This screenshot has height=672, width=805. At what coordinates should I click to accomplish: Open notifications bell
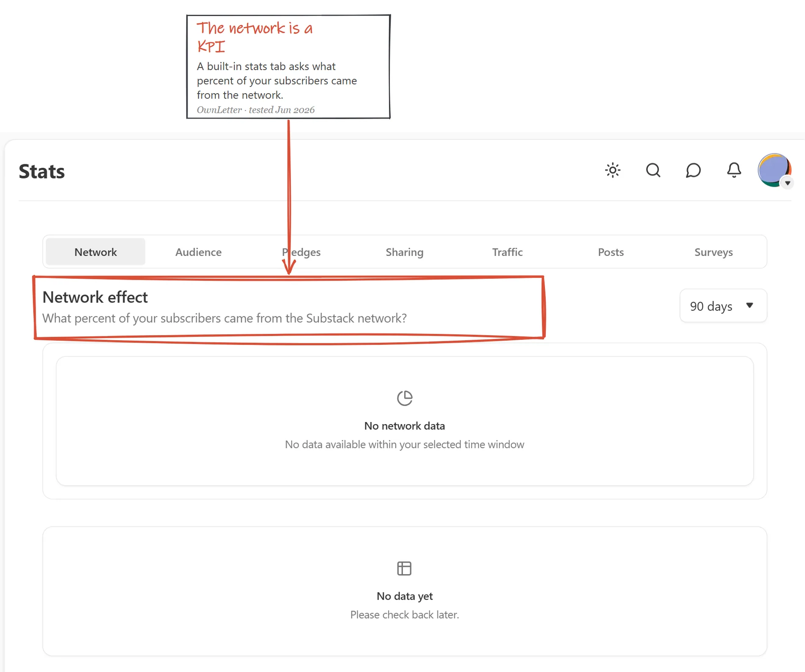point(734,170)
